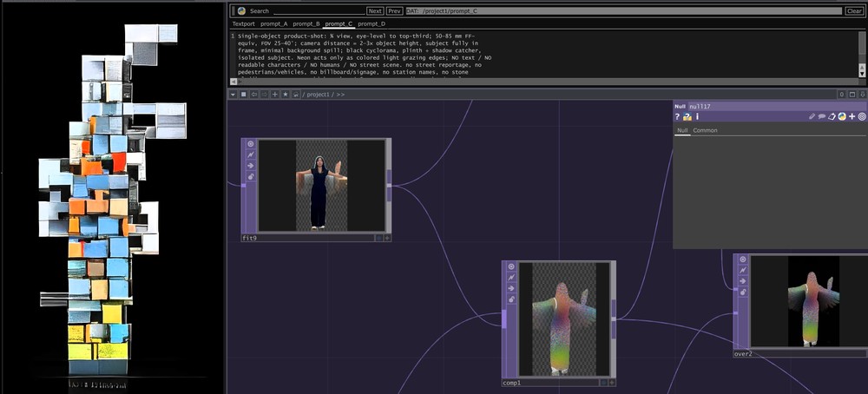Click the pane split down-arrow icon
Screen dimensions: 868x394
click(863, 95)
